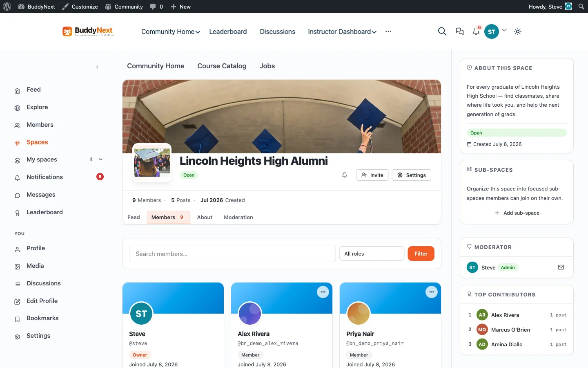This screenshot has height=368, width=588.
Task: Open the Jobs tab
Action: point(267,66)
